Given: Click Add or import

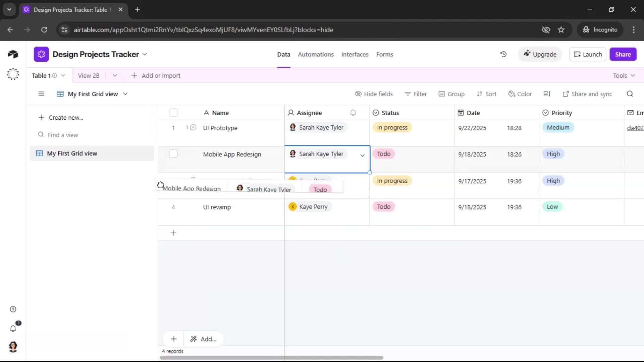Looking at the screenshot, I should tap(156, 76).
